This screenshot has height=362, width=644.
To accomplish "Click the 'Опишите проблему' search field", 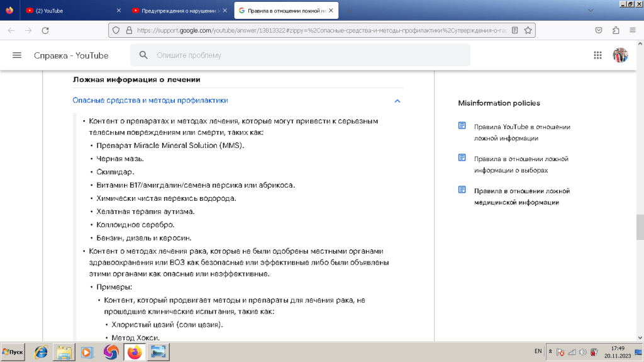I will [308, 55].
